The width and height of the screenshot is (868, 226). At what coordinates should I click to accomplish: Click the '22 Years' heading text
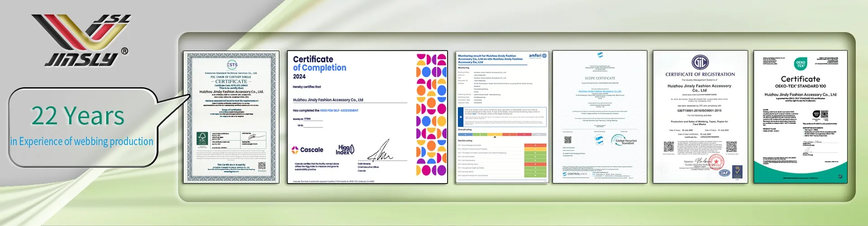78,116
